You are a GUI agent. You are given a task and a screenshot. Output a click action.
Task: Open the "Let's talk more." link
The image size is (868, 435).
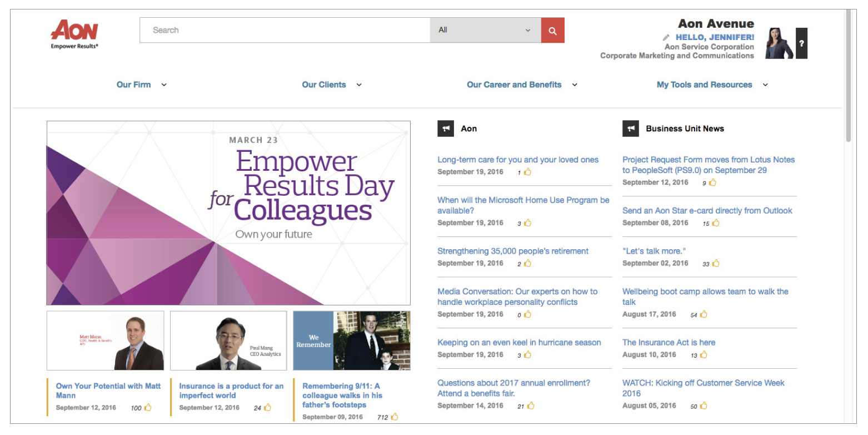point(654,251)
